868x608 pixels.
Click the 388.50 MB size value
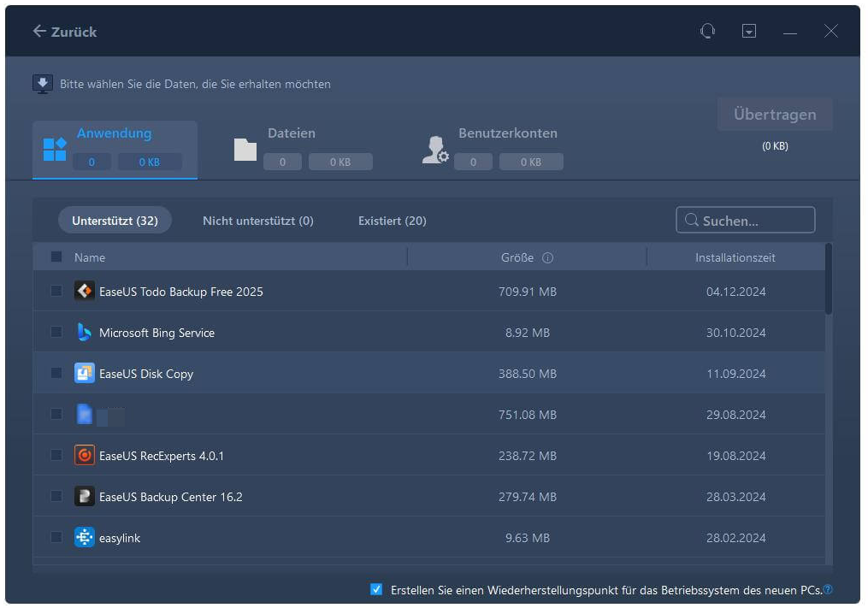point(528,374)
